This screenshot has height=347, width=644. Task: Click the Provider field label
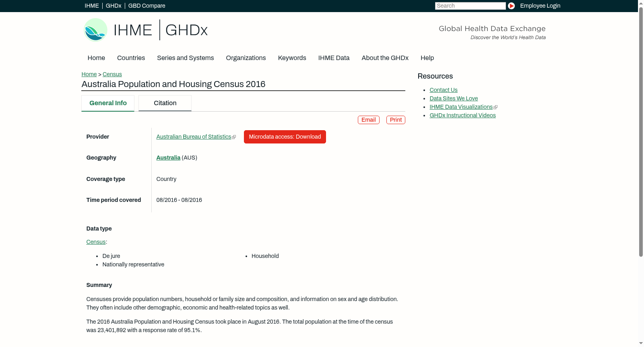(x=98, y=137)
